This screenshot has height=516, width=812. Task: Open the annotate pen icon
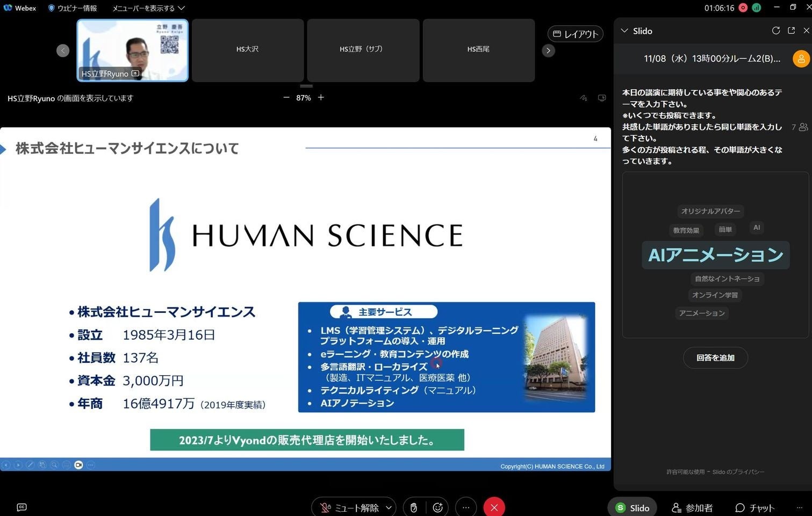coord(584,98)
